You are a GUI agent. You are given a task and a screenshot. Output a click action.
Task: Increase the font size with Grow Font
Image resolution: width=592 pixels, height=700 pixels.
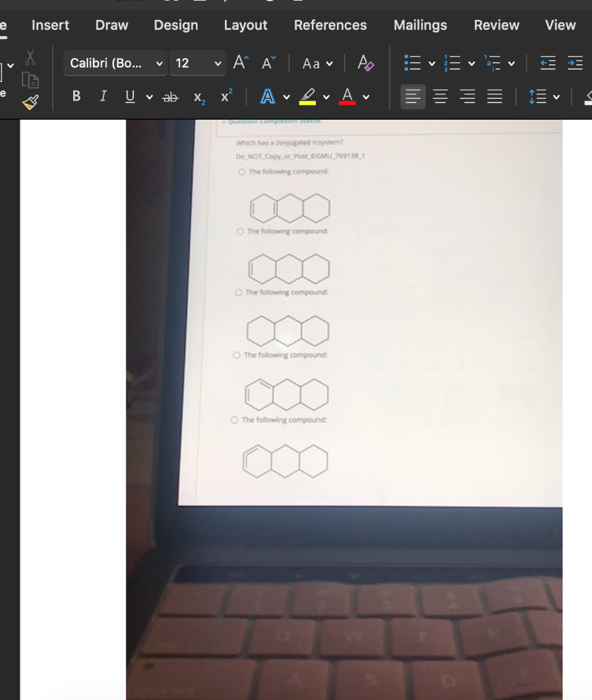click(x=239, y=62)
